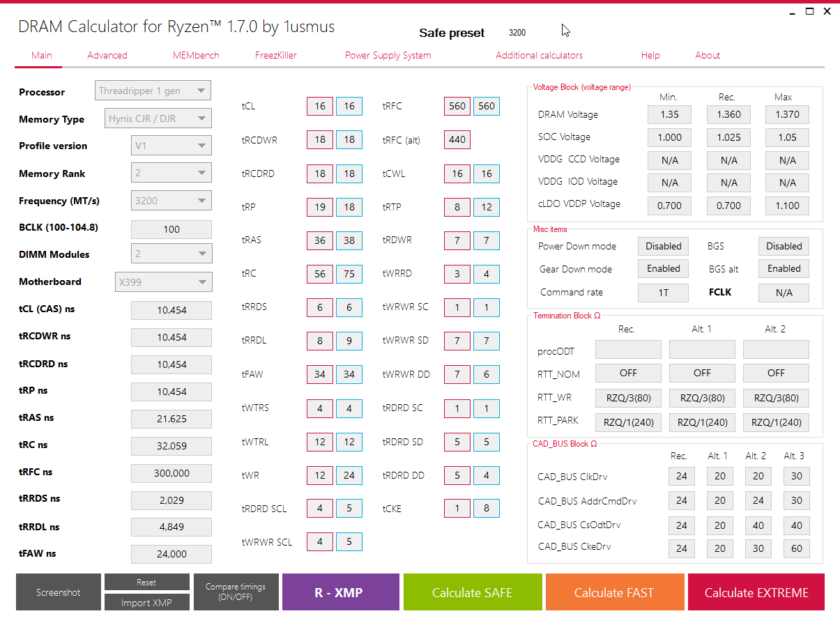Image resolution: width=840 pixels, height=632 pixels.
Task: Click the blue-bordered tRAS value 38
Action: point(349,240)
